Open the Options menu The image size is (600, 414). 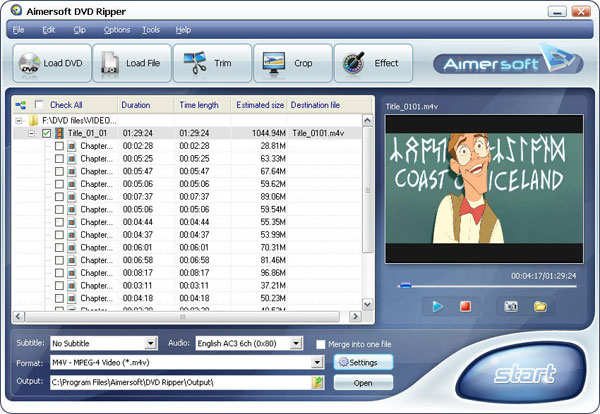[116, 30]
